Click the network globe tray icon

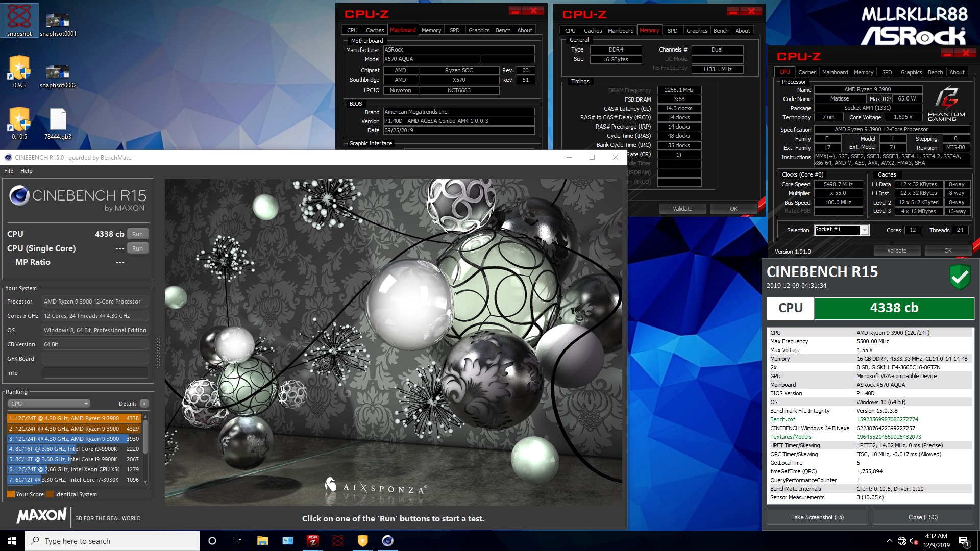tap(902, 541)
